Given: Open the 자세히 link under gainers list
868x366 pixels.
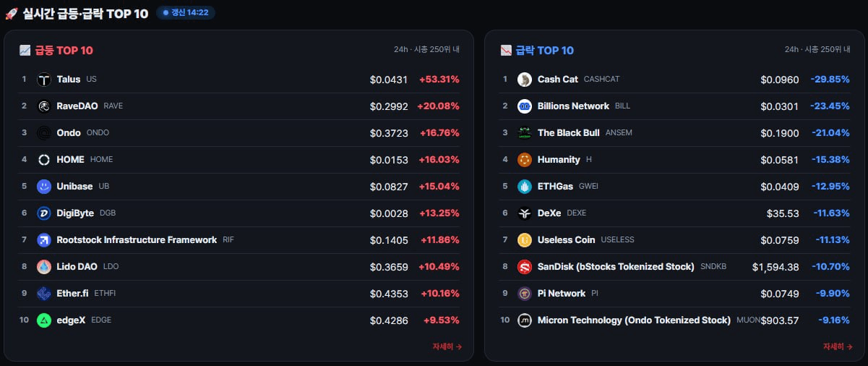Looking at the screenshot, I should click(x=447, y=346).
